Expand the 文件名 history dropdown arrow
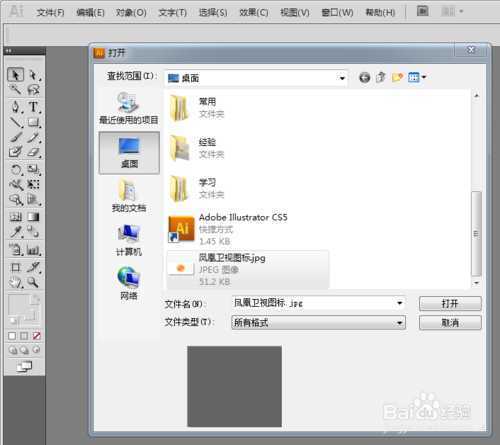Viewport: 500px width, 445px height. coord(400,303)
